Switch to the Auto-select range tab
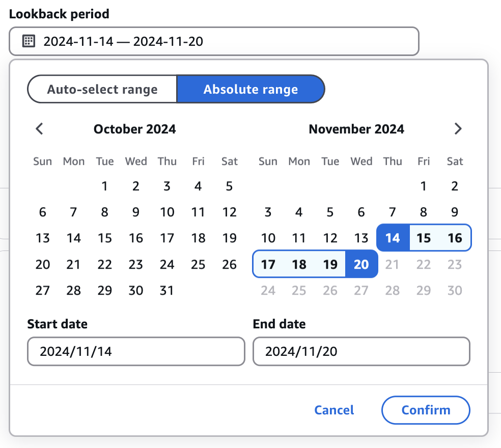501x448 pixels. [102, 89]
